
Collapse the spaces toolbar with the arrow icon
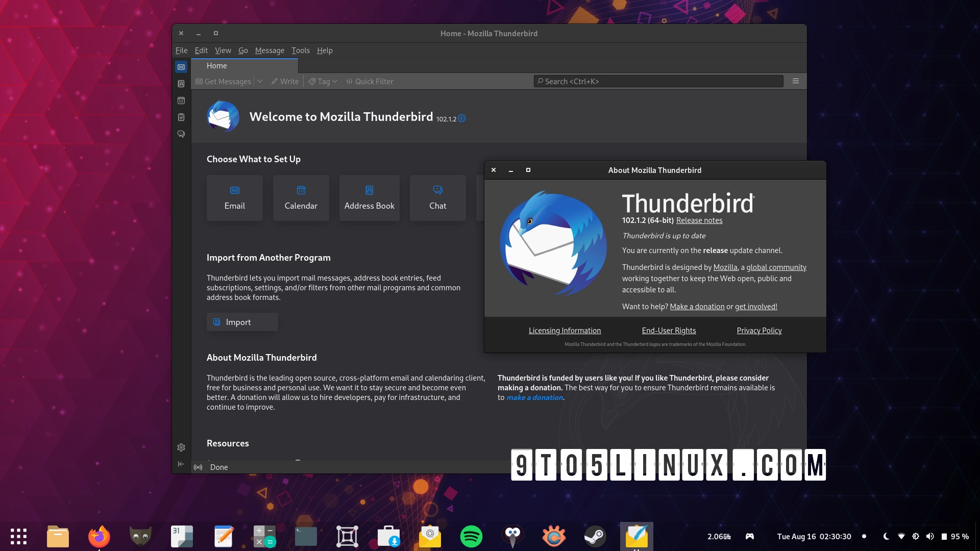tap(181, 464)
